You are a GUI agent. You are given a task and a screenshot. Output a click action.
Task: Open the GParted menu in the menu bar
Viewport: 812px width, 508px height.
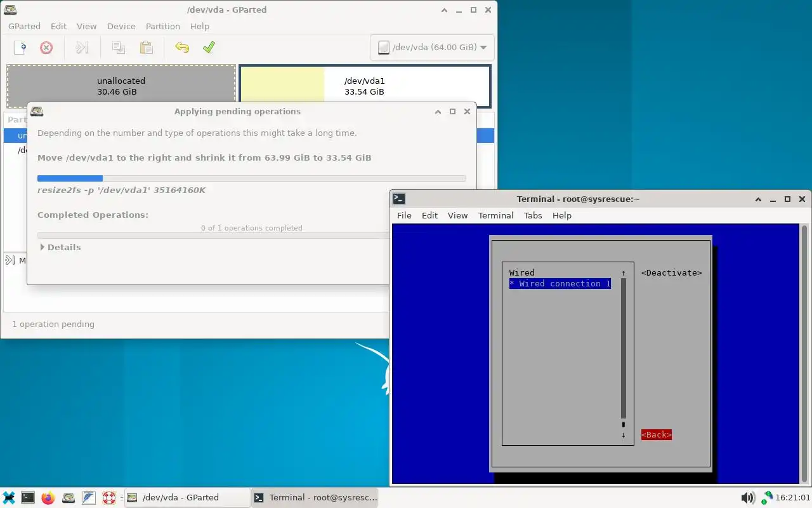[x=24, y=26]
